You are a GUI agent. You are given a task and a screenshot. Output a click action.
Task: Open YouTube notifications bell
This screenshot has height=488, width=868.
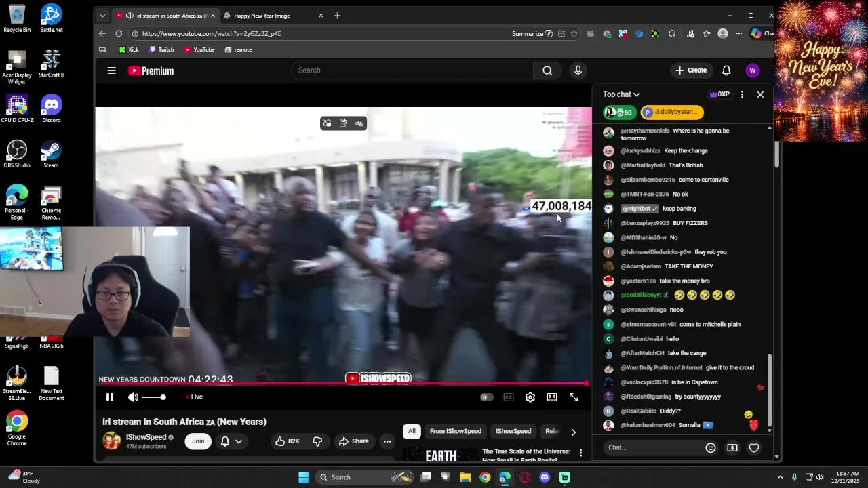(x=726, y=70)
